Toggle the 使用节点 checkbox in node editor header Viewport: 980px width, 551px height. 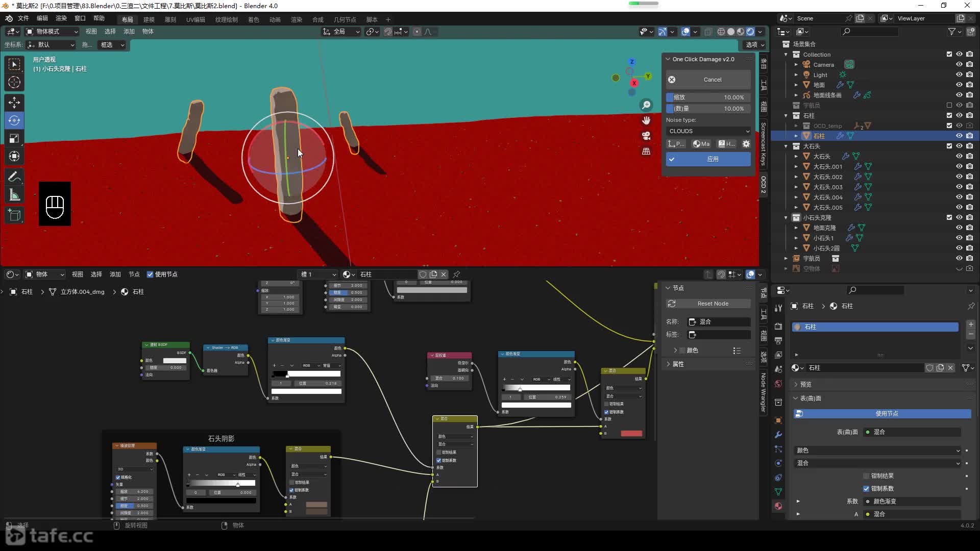[x=150, y=274]
